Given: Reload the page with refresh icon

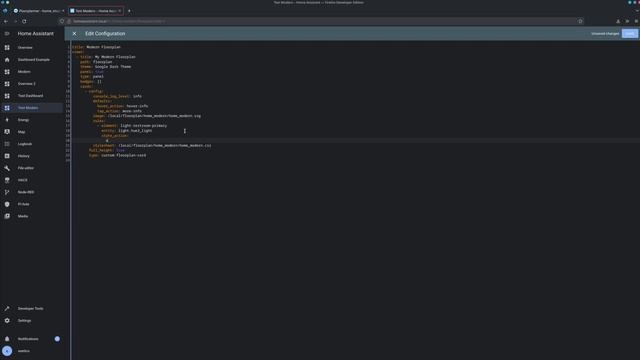Looking at the screenshot, I should pyautogui.click(x=24, y=21).
